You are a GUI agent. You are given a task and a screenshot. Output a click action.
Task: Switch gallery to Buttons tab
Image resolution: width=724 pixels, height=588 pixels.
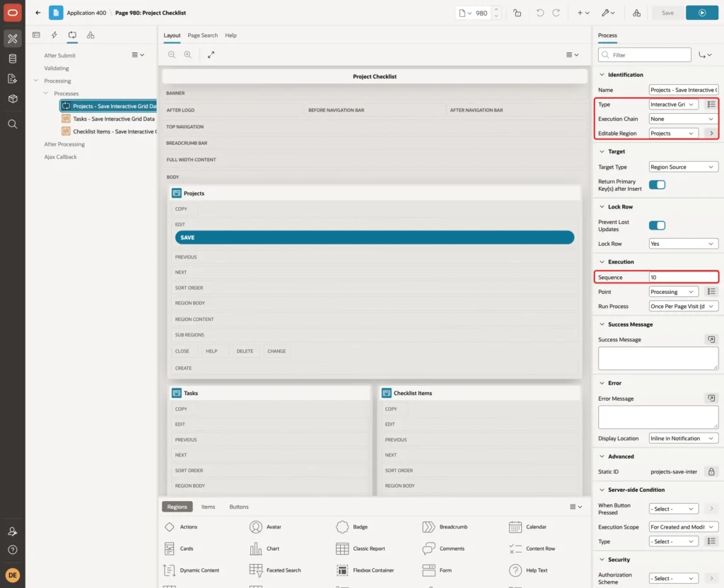239,507
